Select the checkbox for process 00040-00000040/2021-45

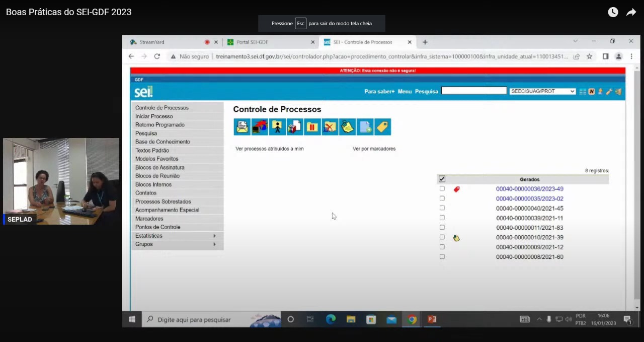coord(442,208)
